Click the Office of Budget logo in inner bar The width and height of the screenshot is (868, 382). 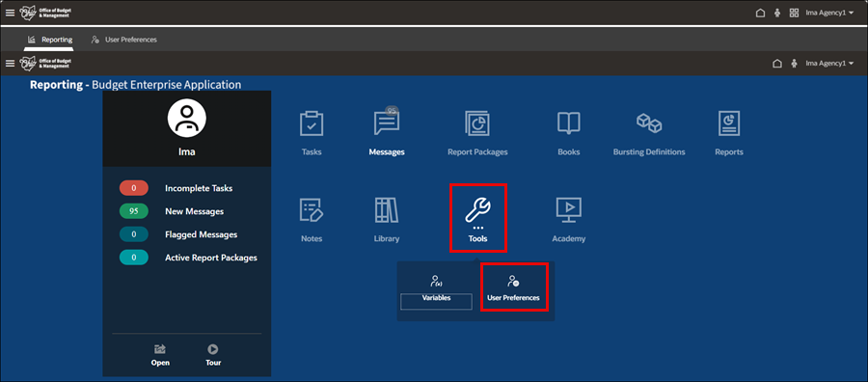[44, 63]
